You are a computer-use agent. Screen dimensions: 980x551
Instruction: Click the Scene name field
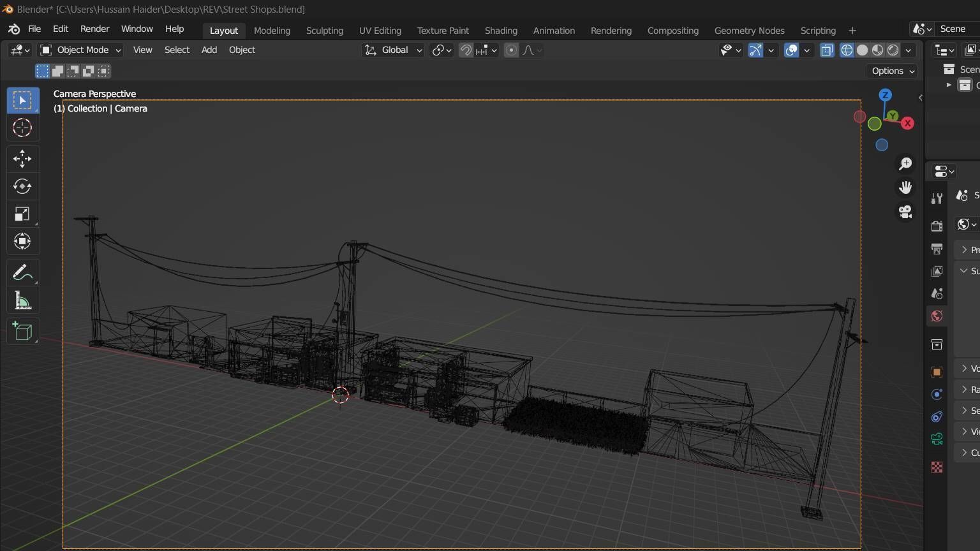tap(957, 29)
